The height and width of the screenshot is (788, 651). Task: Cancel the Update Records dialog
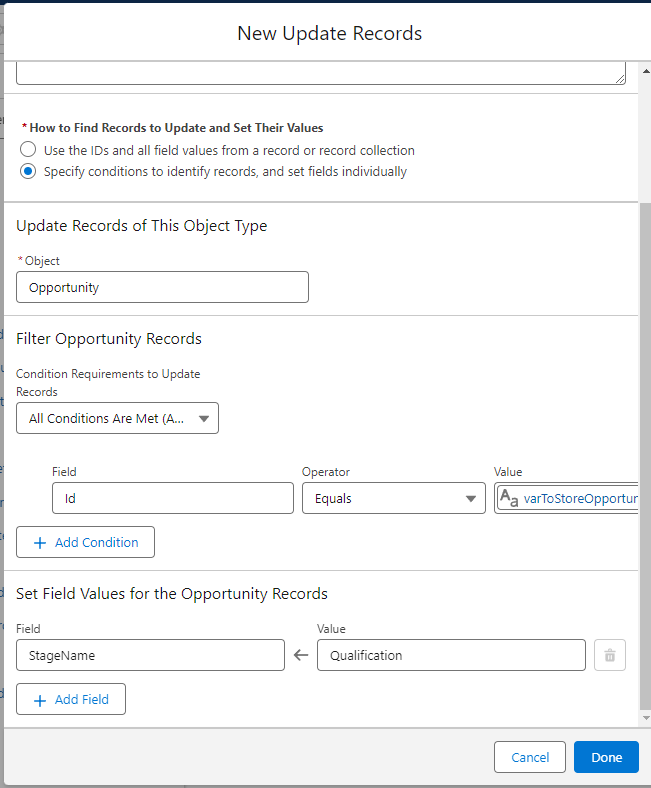point(530,757)
